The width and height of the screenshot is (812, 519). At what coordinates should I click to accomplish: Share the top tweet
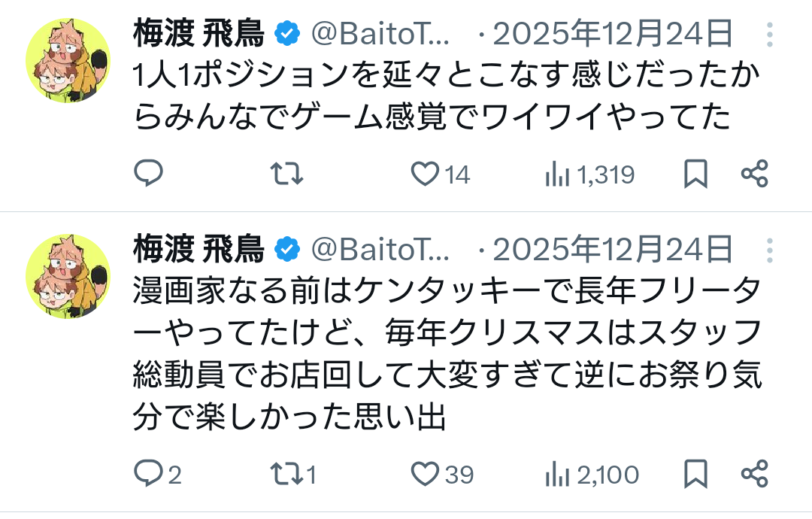[754, 175]
